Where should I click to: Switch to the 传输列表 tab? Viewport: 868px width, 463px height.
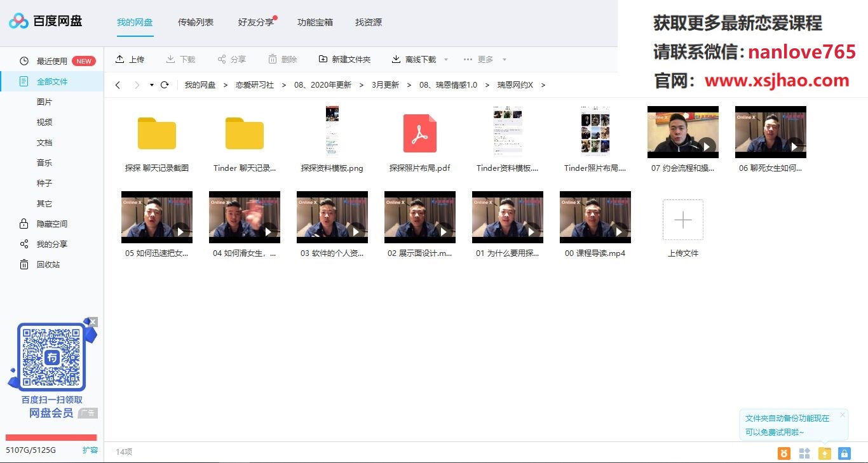(196, 22)
